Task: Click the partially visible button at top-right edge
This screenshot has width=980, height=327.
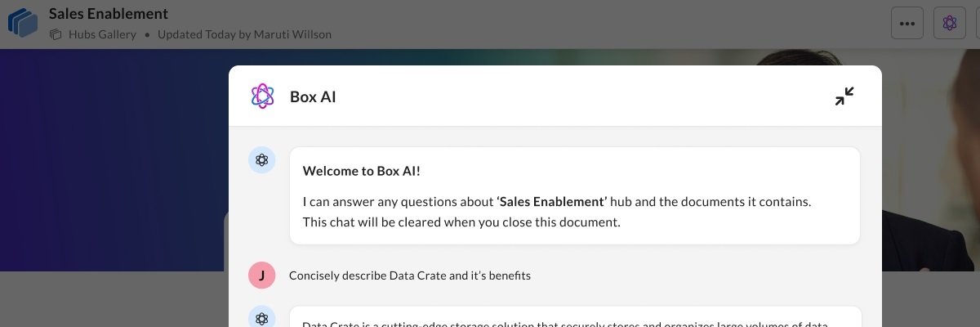Action: pyautogui.click(x=976, y=23)
